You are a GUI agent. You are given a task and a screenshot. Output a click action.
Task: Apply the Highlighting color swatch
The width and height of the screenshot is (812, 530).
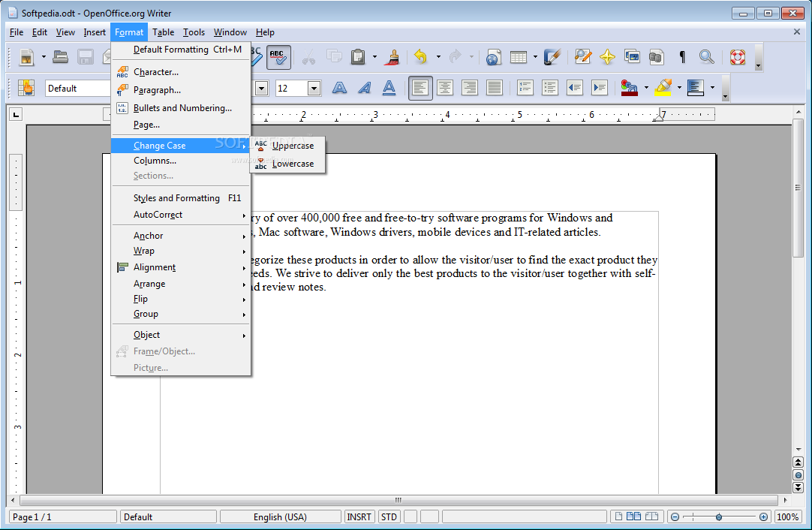click(663, 88)
